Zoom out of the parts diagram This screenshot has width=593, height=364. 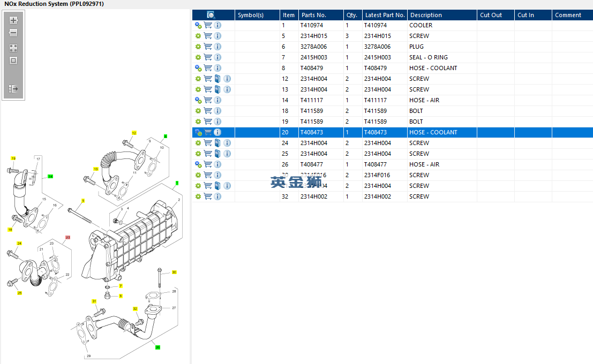click(13, 33)
